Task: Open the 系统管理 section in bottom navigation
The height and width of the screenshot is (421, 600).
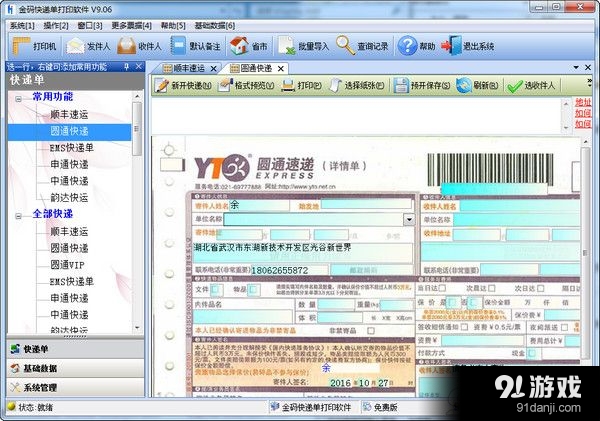Action: [75, 387]
